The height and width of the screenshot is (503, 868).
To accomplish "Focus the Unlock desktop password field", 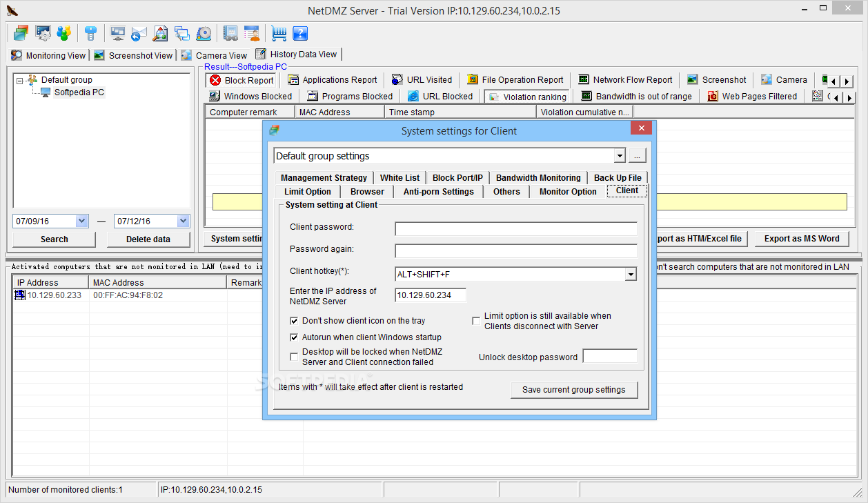I will click(x=610, y=356).
